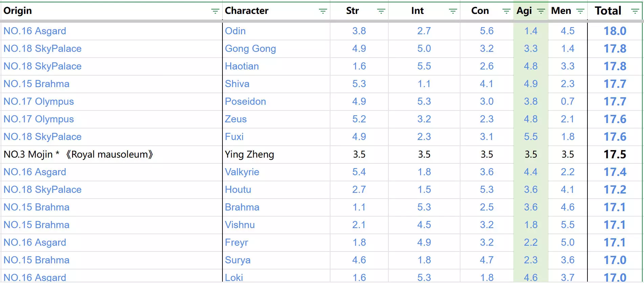
Task: Open the Odin character link
Action: 235,31
